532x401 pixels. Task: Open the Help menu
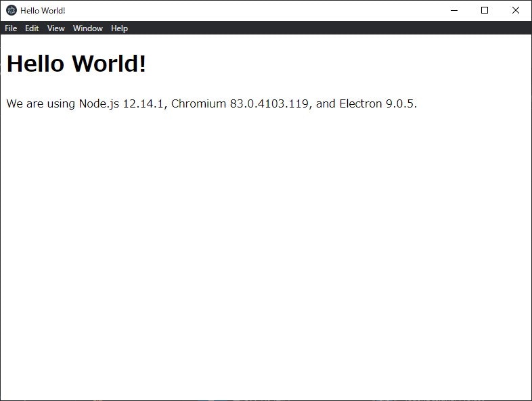119,28
